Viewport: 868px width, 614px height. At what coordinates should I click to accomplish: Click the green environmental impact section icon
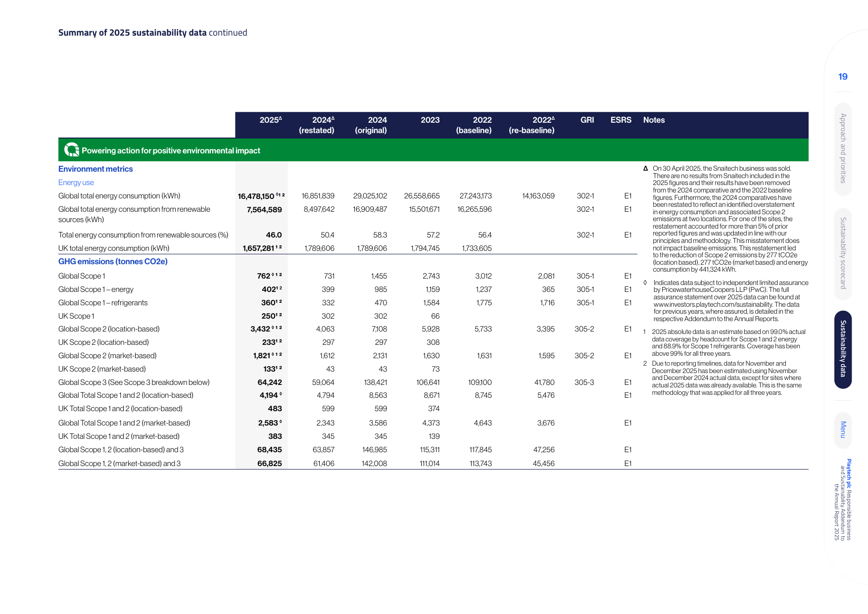pos(72,149)
